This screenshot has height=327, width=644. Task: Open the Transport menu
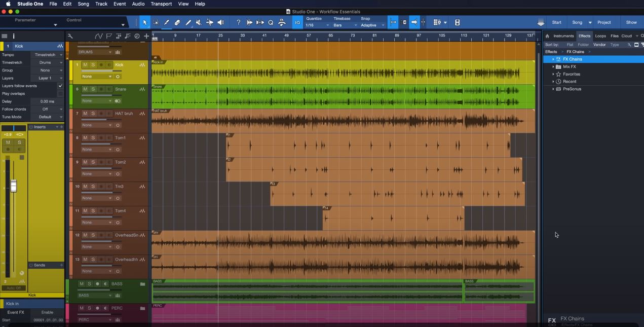point(161,4)
